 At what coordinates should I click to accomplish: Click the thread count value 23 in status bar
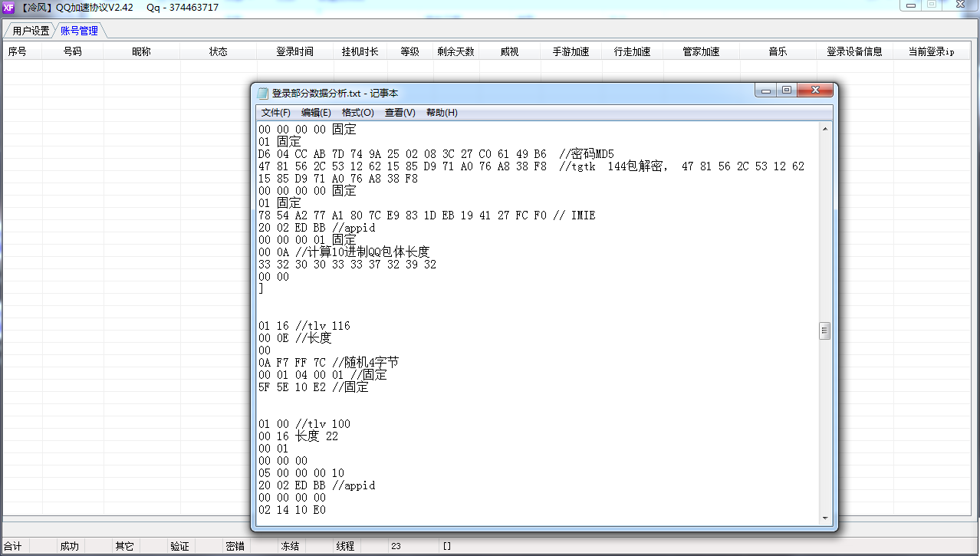coord(396,545)
